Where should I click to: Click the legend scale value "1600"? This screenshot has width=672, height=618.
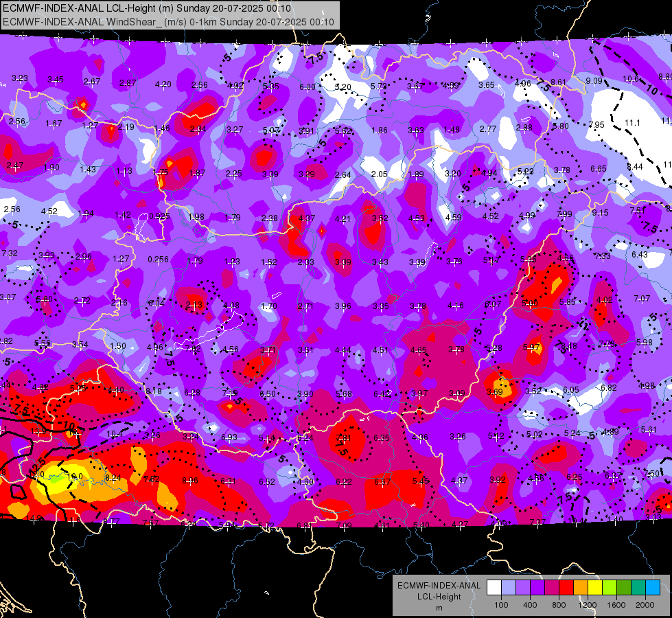click(616, 605)
